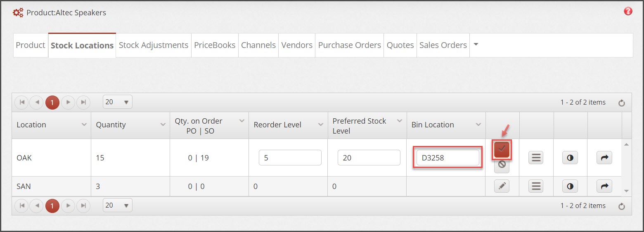Click the Bin Location field showing D3258
644x232 pixels.
pos(448,158)
